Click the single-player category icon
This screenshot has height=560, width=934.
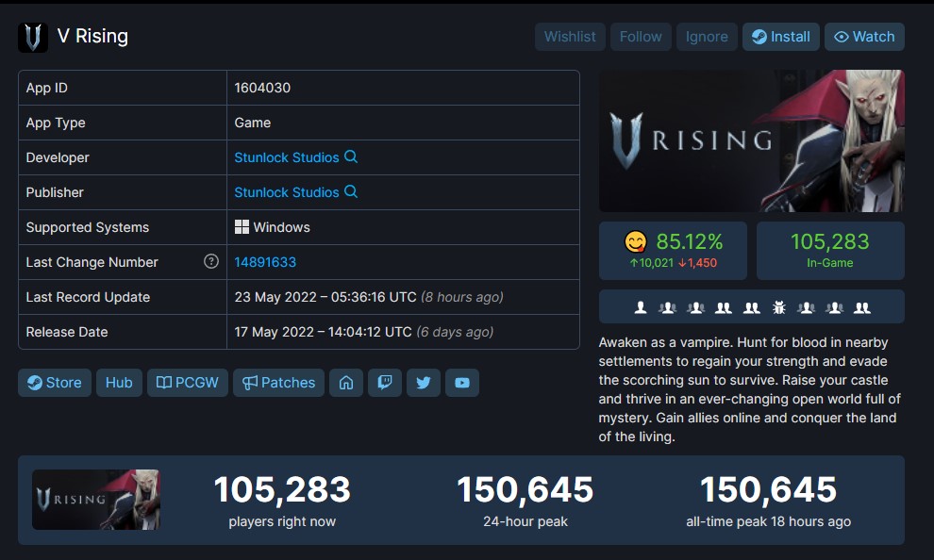coord(641,307)
